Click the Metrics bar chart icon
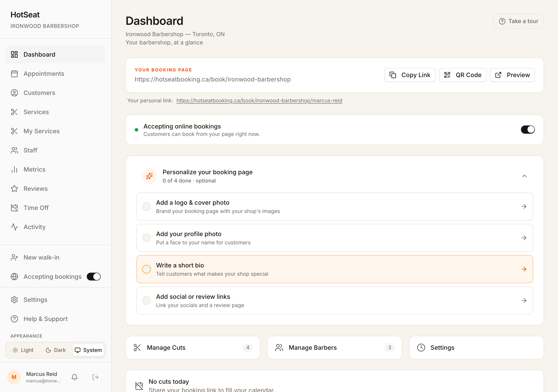 (14, 169)
